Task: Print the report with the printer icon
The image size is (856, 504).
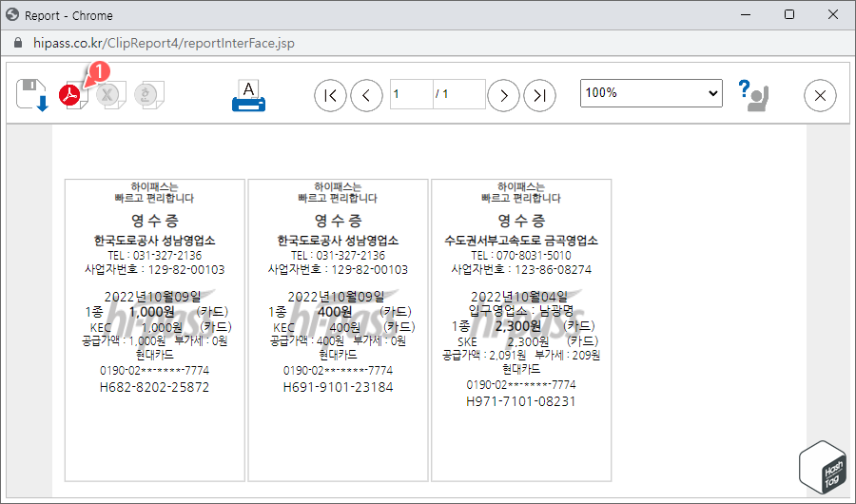Action: point(248,95)
